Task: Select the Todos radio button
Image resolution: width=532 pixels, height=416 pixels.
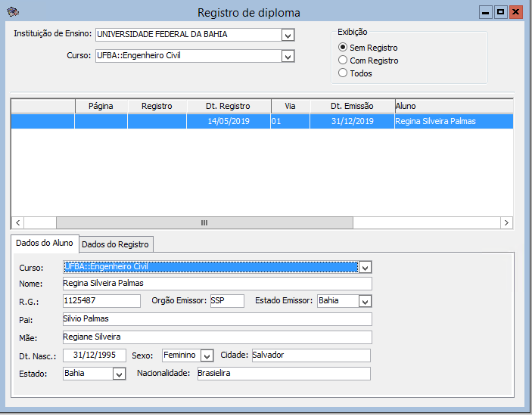Action: (343, 73)
